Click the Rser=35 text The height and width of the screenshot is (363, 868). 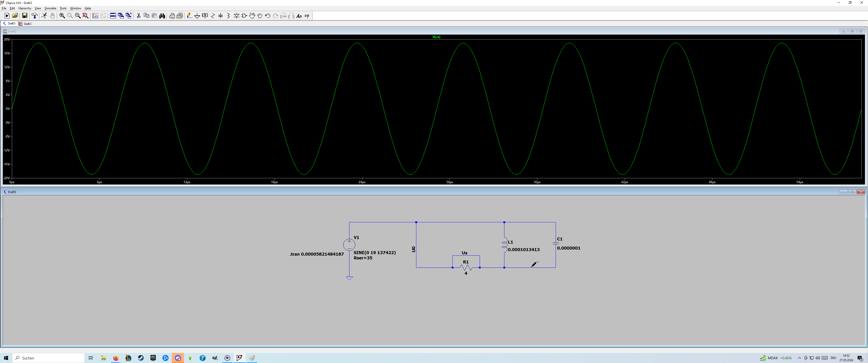tap(363, 258)
